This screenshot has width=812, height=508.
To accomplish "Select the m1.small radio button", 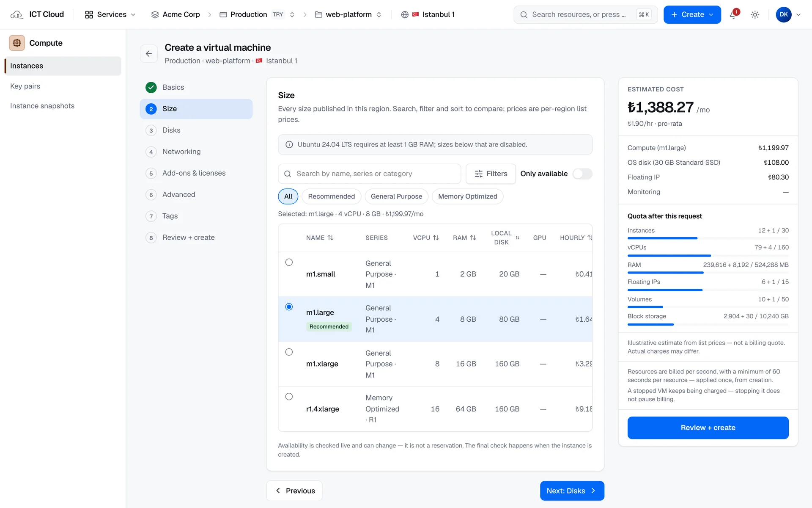I will 289,262.
